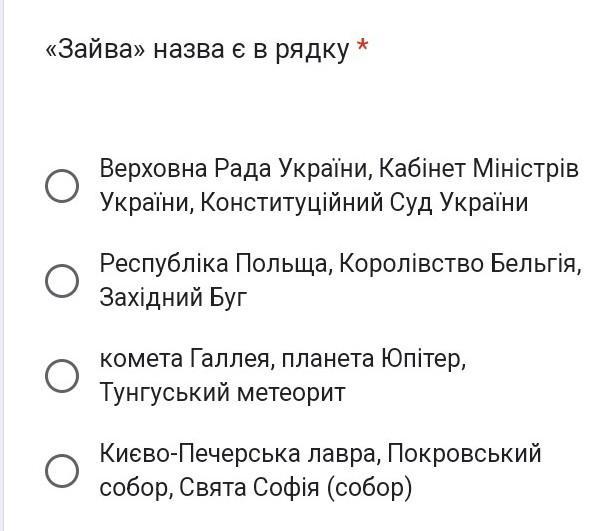
Task: Click the Конституційний Суд України text
Action: (x=364, y=202)
